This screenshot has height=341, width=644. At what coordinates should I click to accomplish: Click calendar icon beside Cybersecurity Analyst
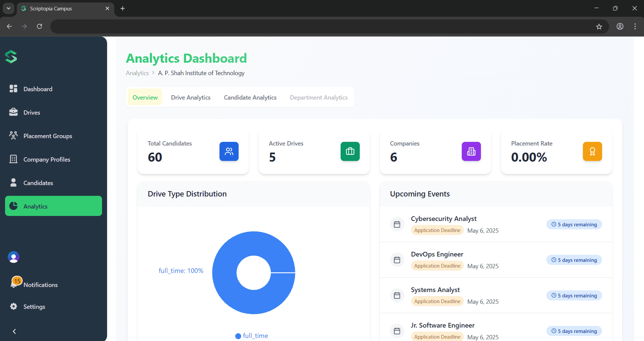click(397, 224)
